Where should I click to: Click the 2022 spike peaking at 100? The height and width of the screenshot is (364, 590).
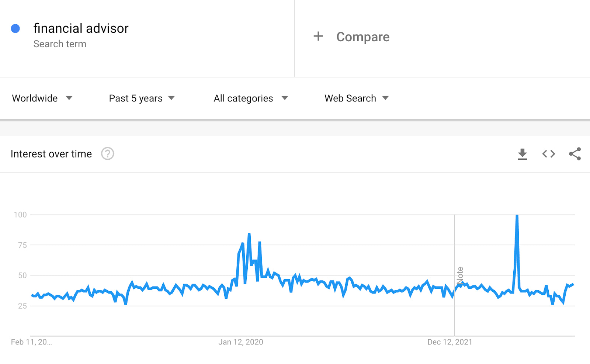click(517, 216)
